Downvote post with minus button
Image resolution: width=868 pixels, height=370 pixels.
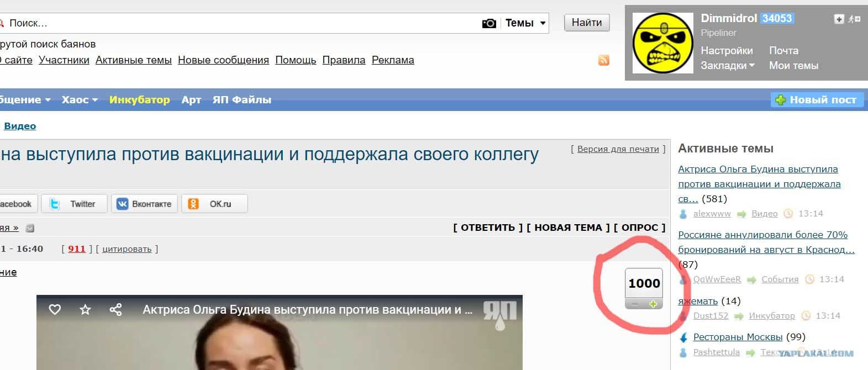pyautogui.click(x=635, y=304)
